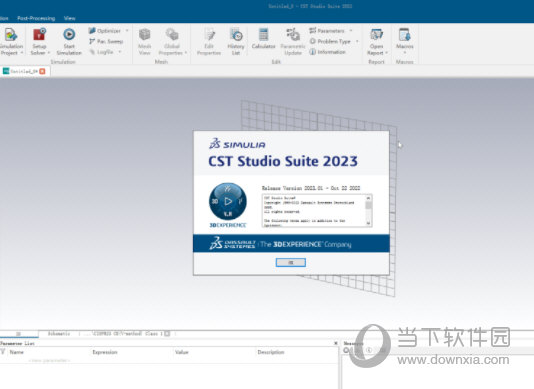Image resolution: width=534 pixels, height=389 pixels.
Task: Open the Simulation Project icon
Action: 11,35
